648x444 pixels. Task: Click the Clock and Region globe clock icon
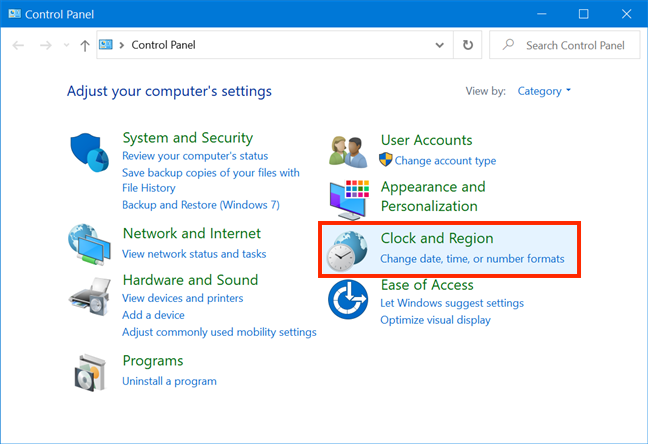[347, 251]
